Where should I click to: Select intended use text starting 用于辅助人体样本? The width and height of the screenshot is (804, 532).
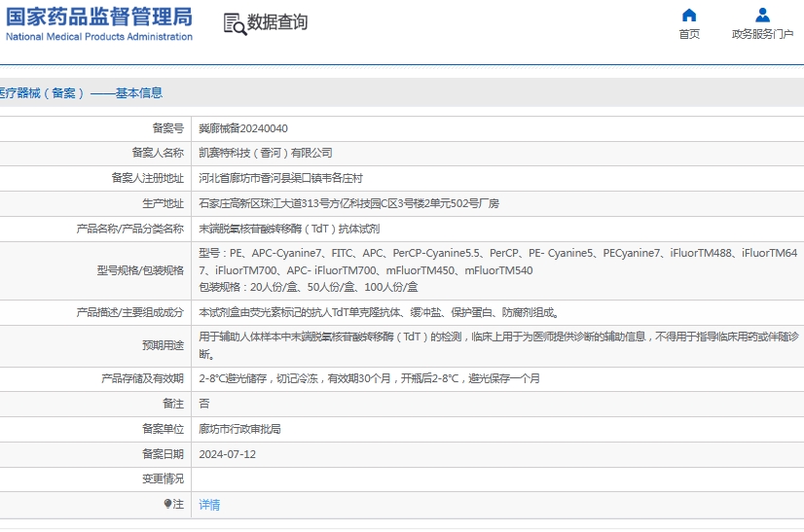[498, 345]
